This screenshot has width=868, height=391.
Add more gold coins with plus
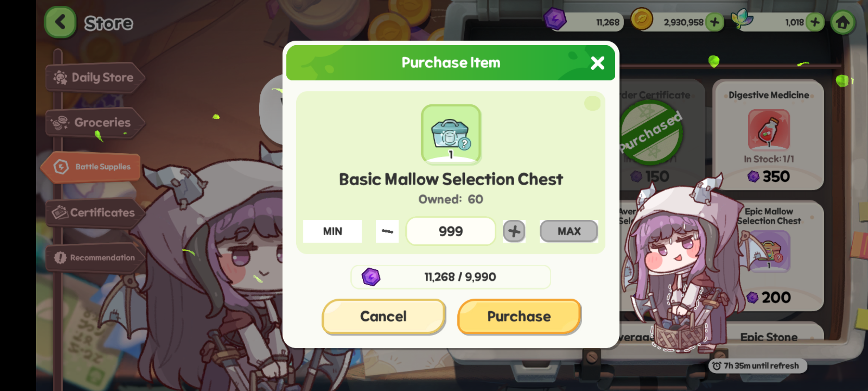[715, 22]
